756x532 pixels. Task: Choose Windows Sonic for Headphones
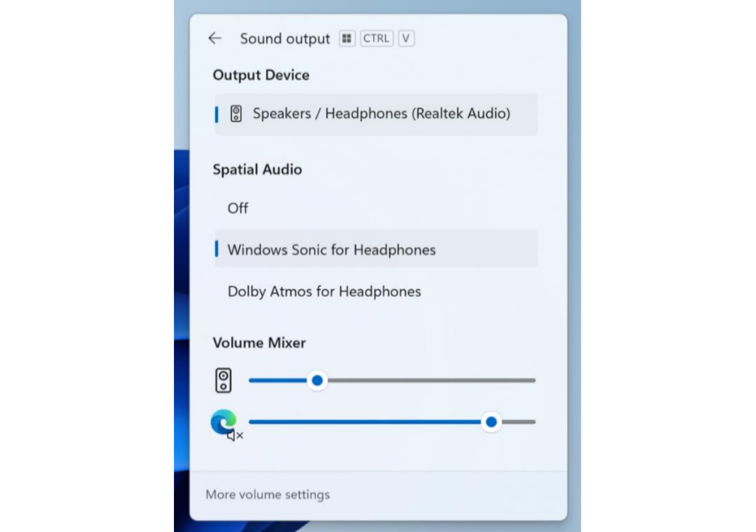pos(376,249)
